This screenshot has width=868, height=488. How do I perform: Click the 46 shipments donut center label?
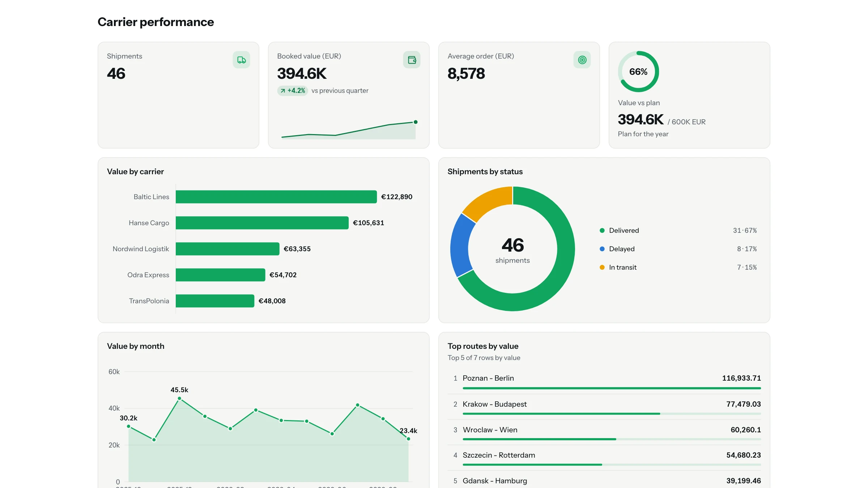point(512,250)
